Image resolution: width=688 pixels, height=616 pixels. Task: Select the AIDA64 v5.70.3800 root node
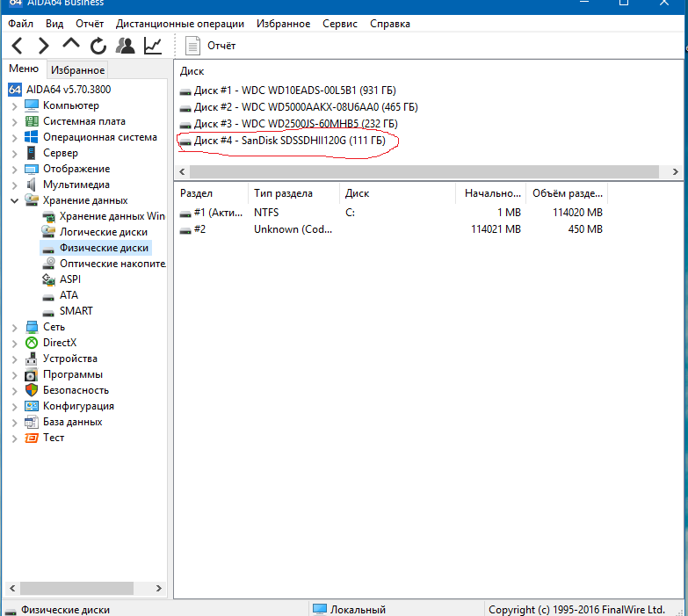tap(60, 90)
